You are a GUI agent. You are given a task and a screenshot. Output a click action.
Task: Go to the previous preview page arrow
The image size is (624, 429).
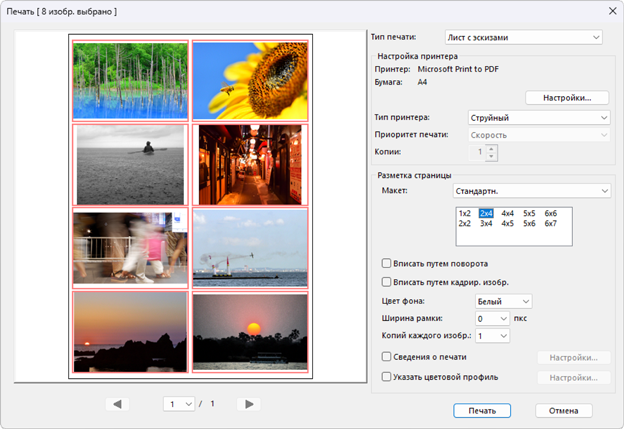tap(118, 404)
